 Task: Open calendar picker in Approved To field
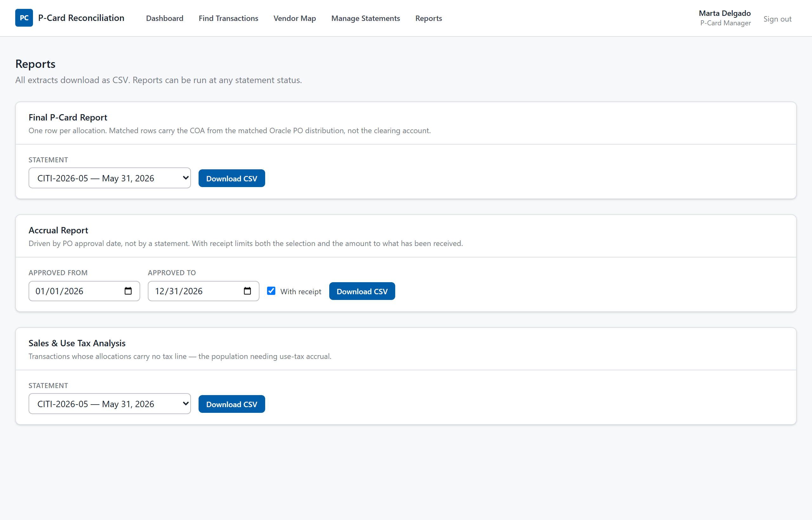247,291
